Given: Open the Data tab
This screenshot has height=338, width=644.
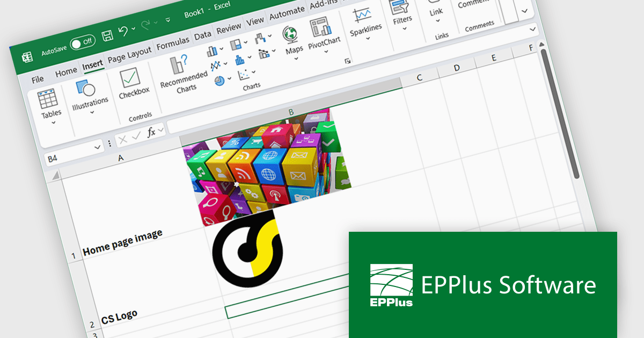Looking at the screenshot, I should point(203,35).
